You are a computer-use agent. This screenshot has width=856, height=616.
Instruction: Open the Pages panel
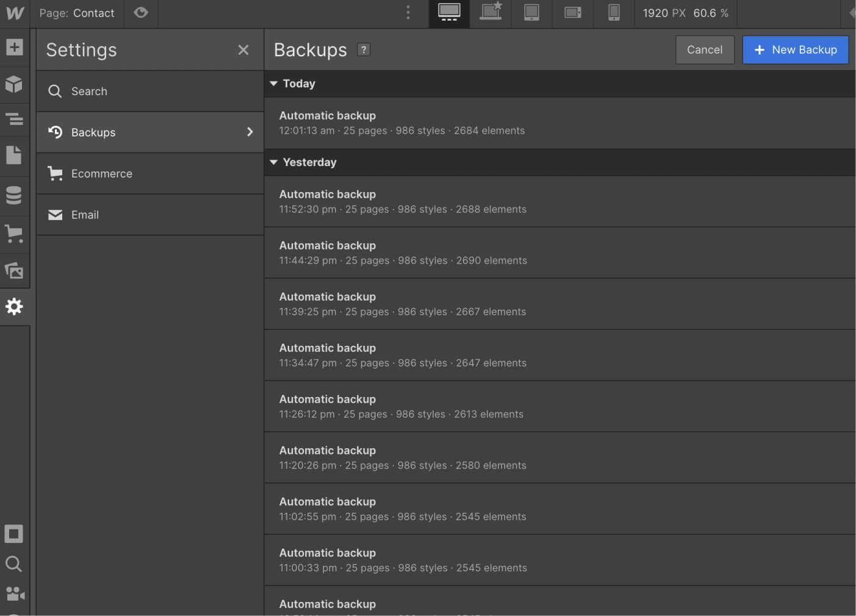(15, 156)
